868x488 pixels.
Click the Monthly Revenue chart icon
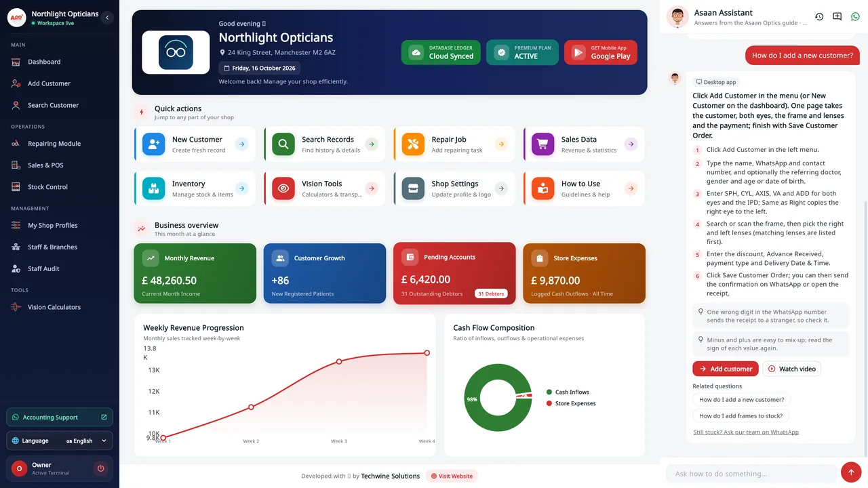[151, 258]
